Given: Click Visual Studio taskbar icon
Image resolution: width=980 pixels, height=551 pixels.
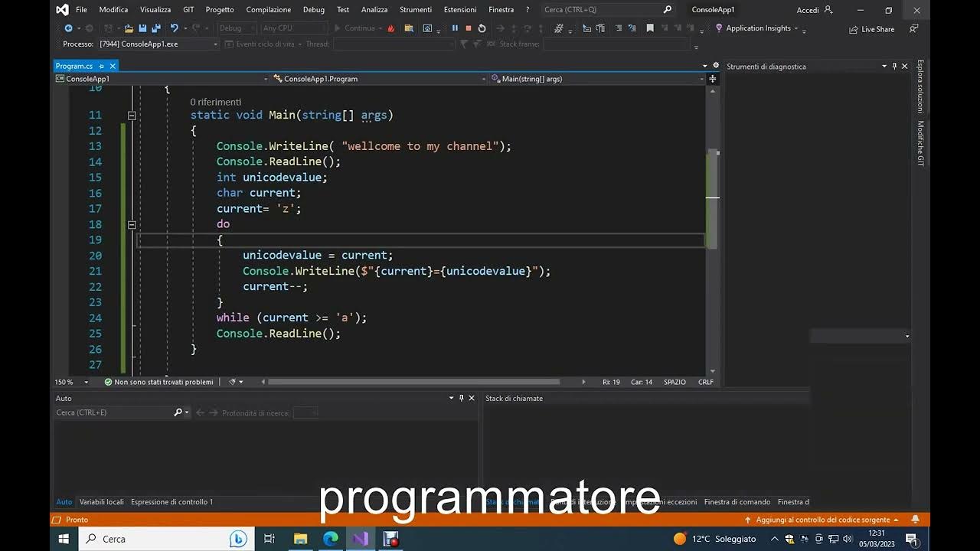Looking at the screenshot, I should tap(361, 539).
